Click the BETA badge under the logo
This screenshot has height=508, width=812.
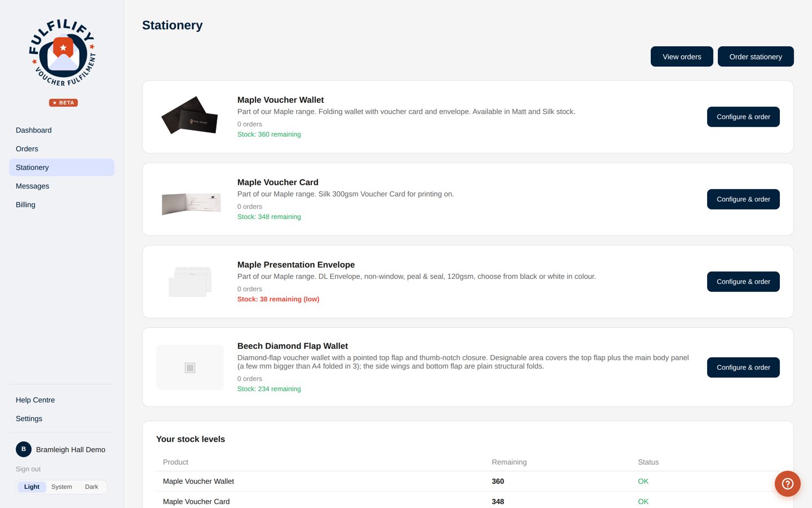tap(63, 103)
